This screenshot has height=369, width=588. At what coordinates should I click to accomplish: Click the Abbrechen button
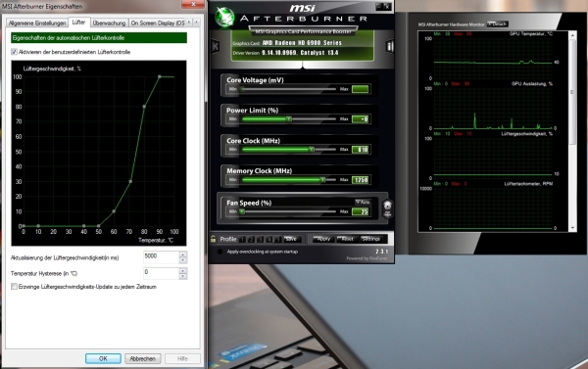(x=142, y=358)
